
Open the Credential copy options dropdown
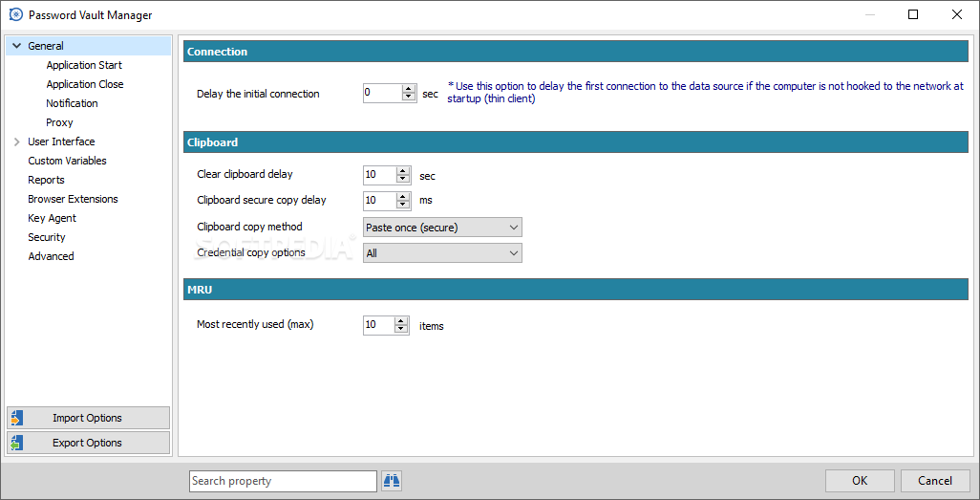[442, 252]
